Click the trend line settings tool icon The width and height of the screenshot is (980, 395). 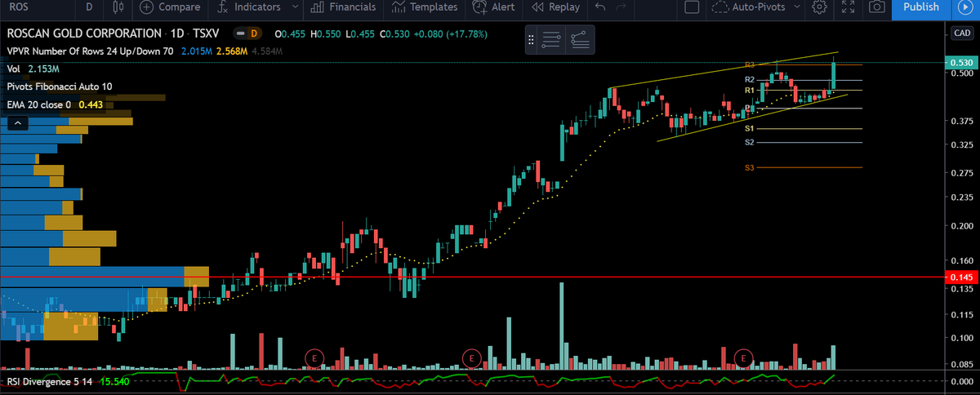580,39
